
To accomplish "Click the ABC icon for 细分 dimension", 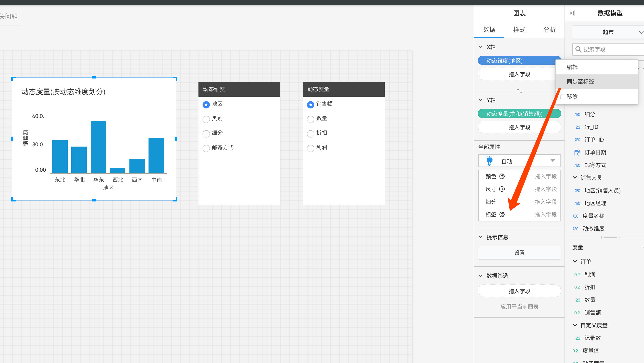I will click(577, 114).
